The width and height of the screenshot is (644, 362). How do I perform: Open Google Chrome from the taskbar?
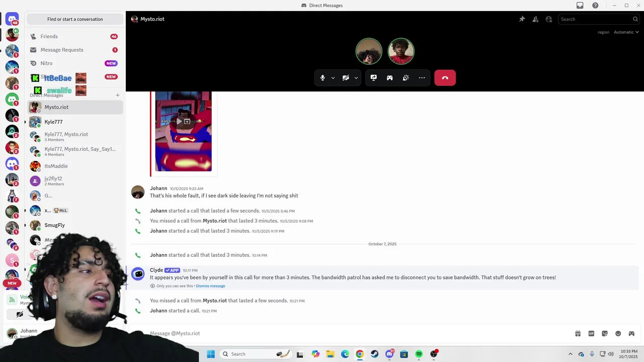coord(360,354)
